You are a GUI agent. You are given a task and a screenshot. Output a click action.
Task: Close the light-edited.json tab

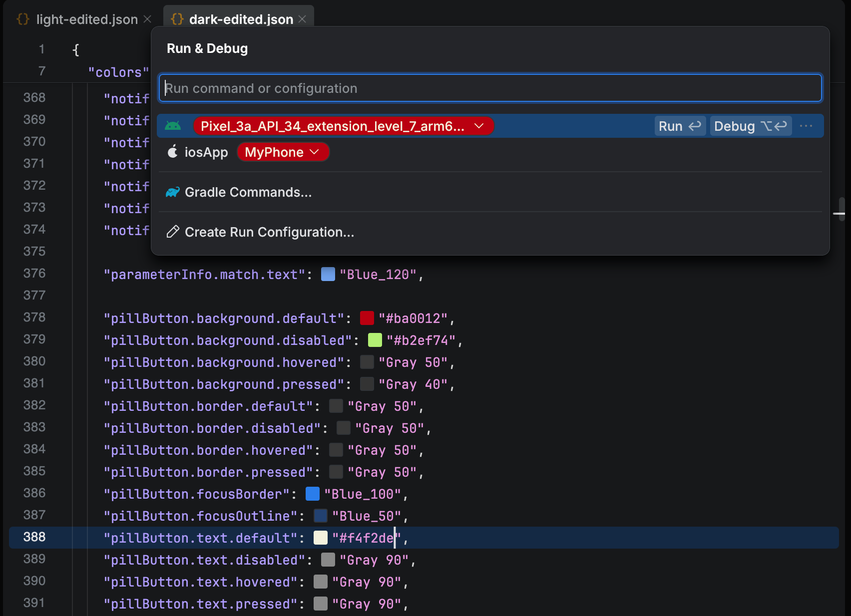point(147,19)
